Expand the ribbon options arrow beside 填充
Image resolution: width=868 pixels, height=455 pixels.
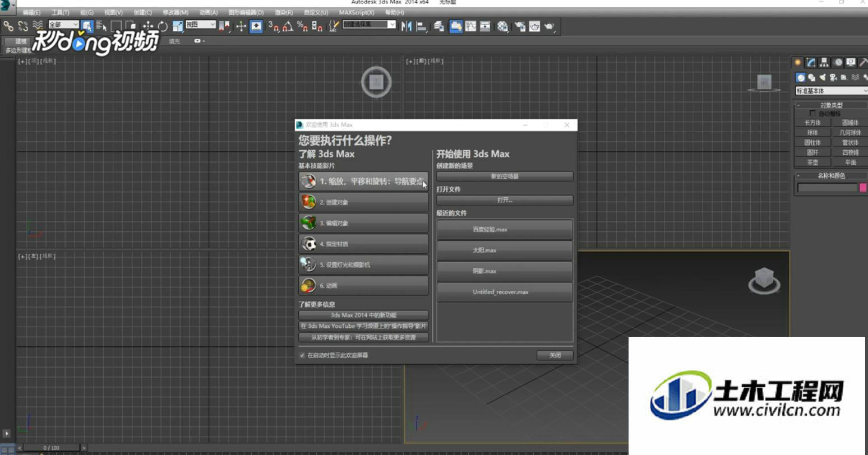pos(200,41)
